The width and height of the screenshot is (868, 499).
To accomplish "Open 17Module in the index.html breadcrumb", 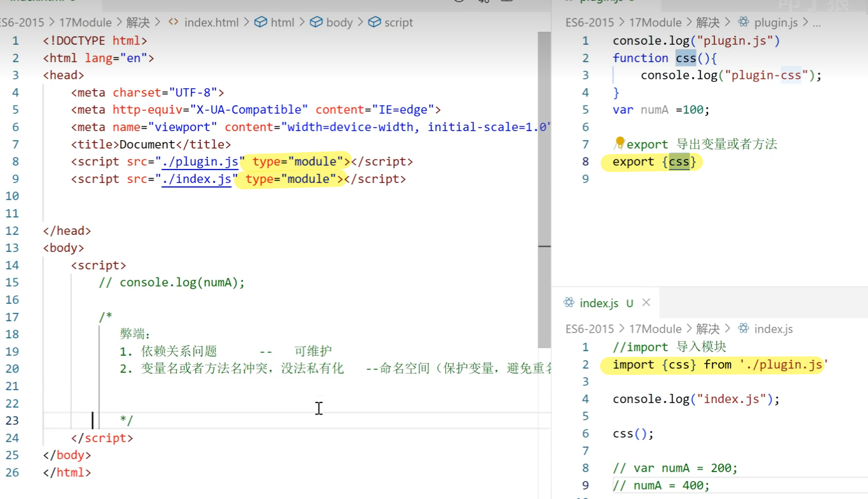I will [x=85, y=22].
